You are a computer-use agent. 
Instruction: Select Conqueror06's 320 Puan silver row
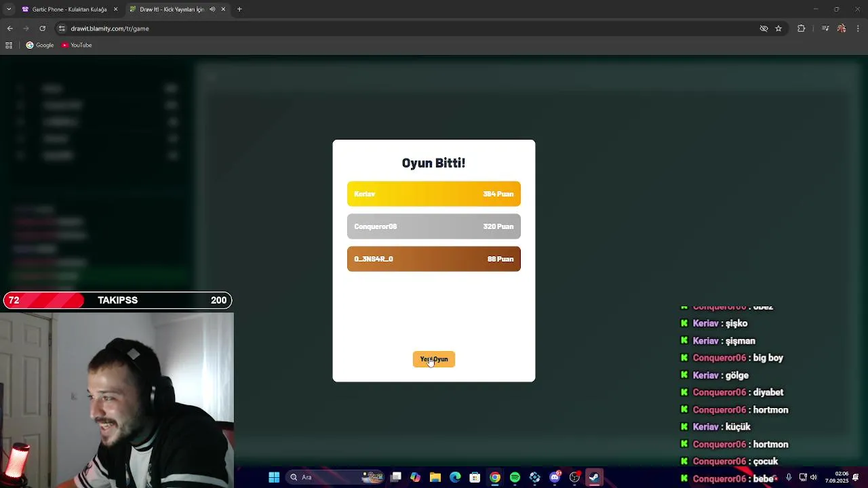point(434,226)
